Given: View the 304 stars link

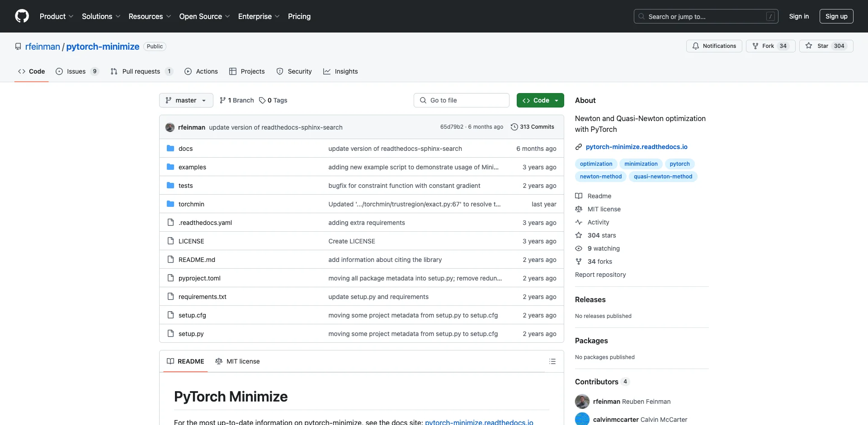Looking at the screenshot, I should click(x=595, y=235).
